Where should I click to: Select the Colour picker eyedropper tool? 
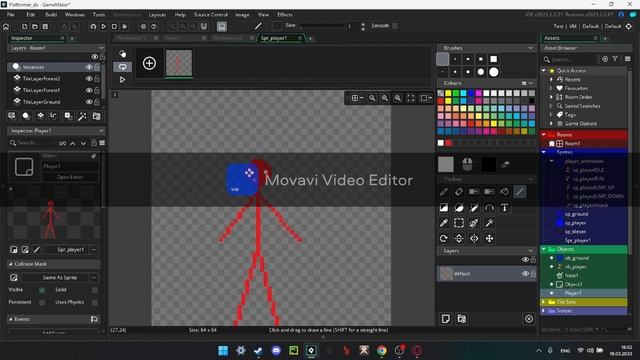pos(444,223)
